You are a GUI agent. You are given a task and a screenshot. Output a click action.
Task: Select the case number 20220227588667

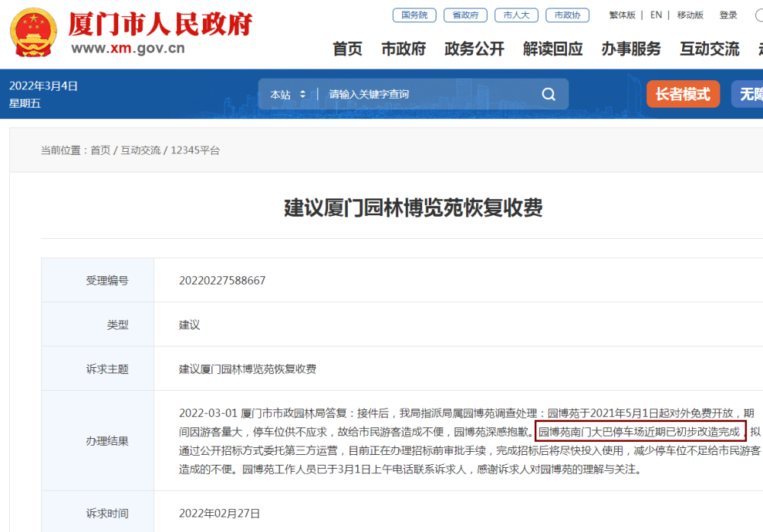(x=222, y=281)
